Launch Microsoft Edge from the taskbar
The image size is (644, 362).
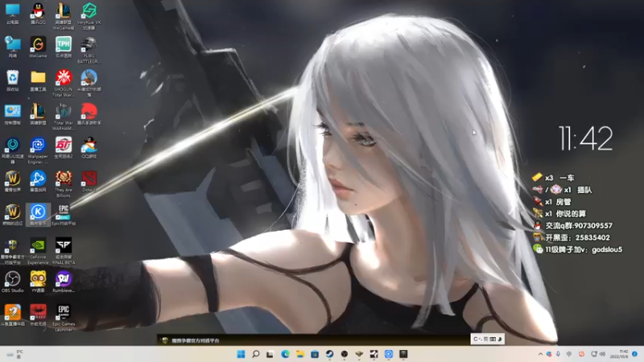click(285, 354)
